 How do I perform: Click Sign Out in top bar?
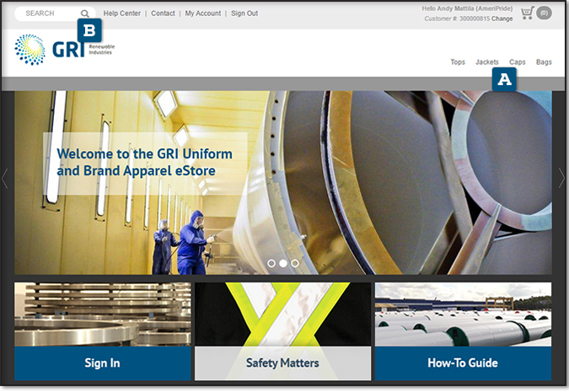tap(244, 13)
